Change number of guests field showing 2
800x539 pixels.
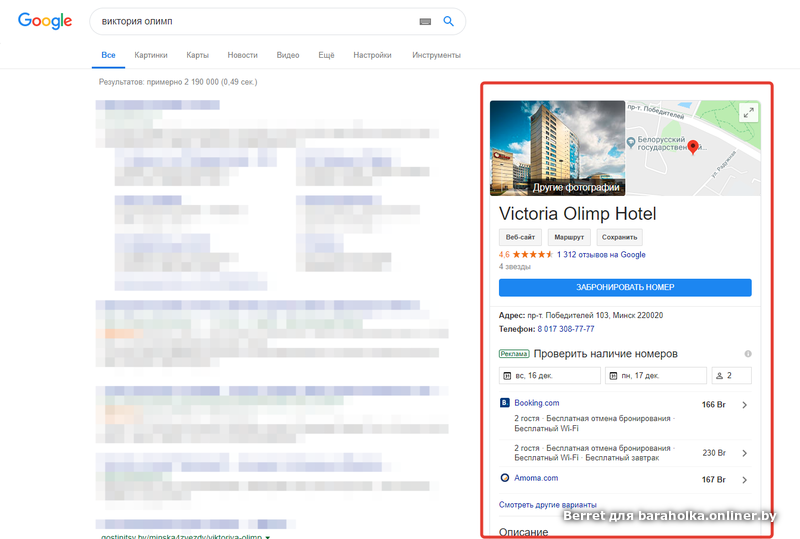coord(731,376)
